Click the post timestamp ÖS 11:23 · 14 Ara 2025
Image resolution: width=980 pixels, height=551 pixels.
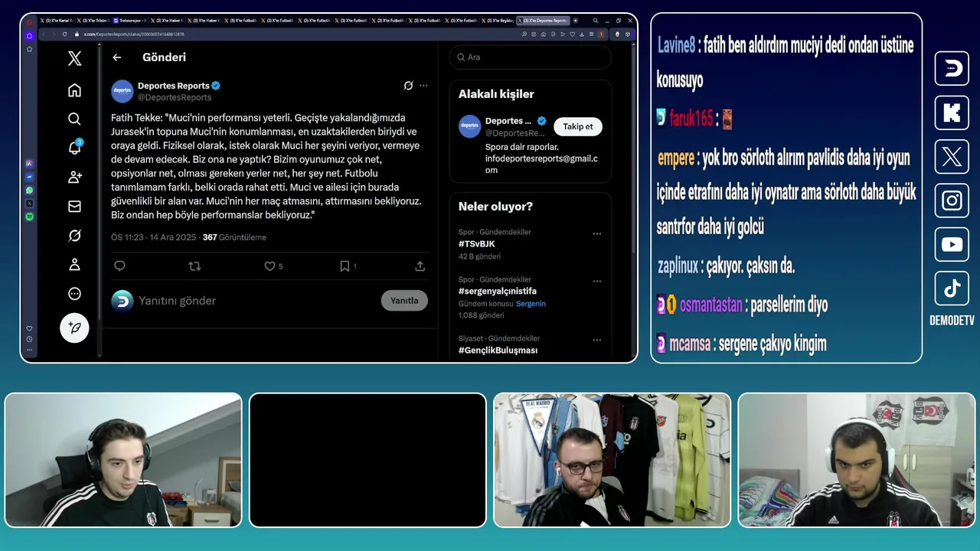click(x=154, y=237)
